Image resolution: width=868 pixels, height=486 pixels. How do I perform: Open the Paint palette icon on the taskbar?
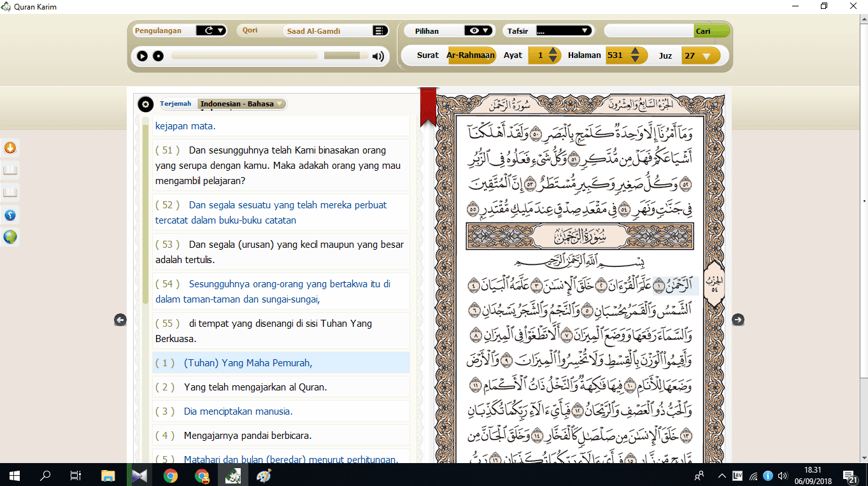pos(264,475)
